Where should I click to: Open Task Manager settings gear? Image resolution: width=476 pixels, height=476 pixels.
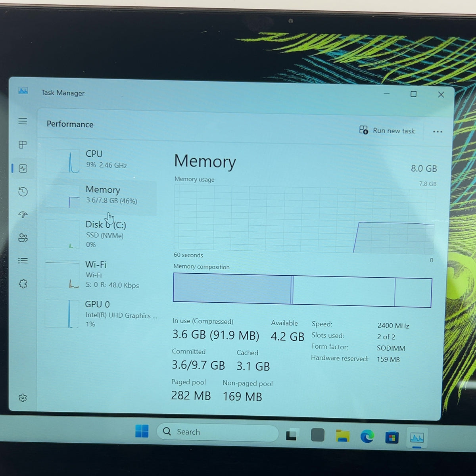tap(23, 397)
